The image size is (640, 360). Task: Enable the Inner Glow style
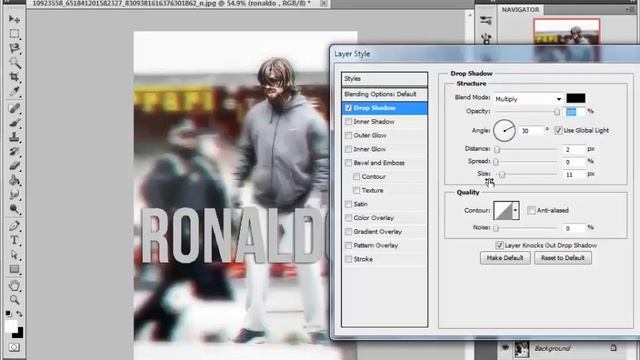[348, 149]
